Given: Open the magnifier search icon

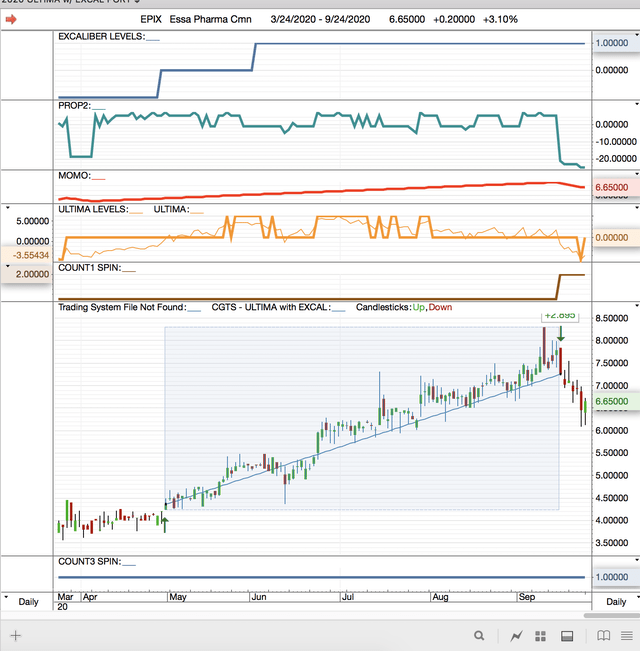Looking at the screenshot, I should pos(479,636).
